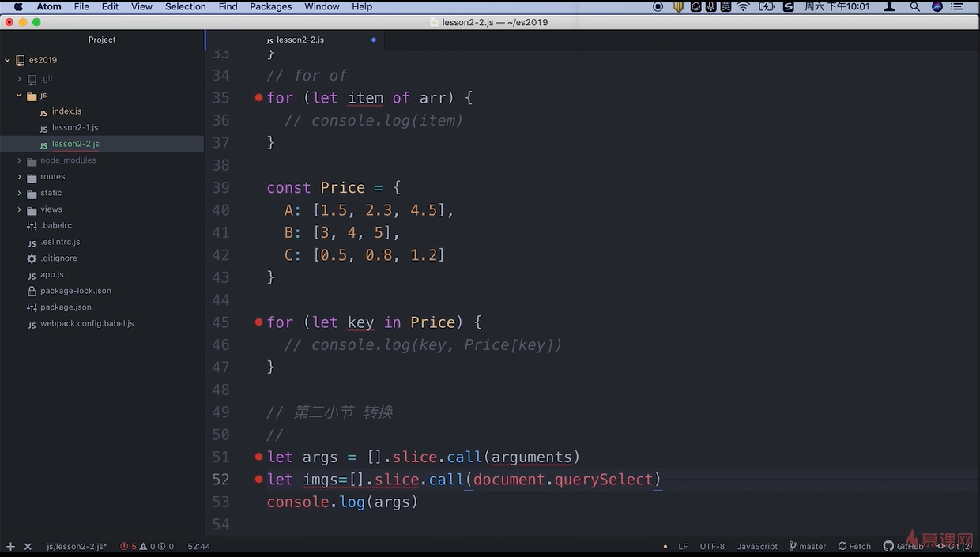Open battery status menu

pos(766,6)
